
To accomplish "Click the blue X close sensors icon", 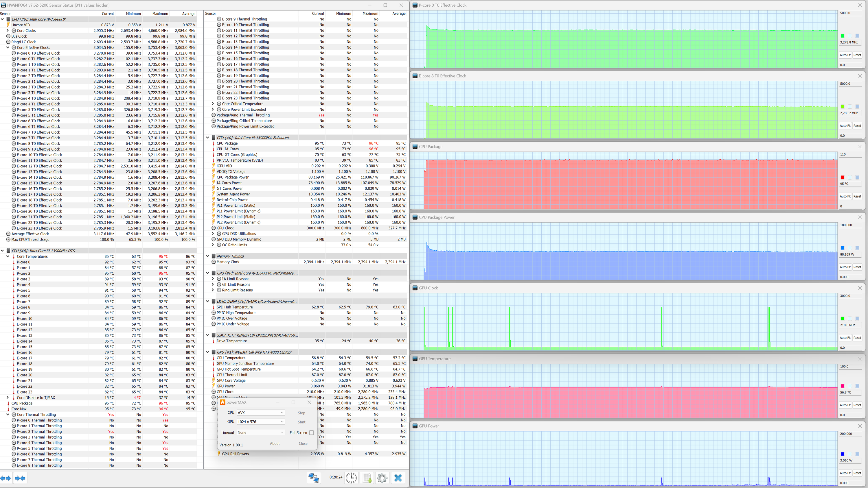I will pos(398,478).
